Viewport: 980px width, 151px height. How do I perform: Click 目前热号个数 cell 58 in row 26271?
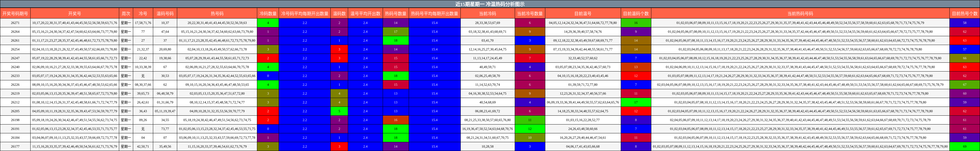pyautogui.click(x=964, y=23)
